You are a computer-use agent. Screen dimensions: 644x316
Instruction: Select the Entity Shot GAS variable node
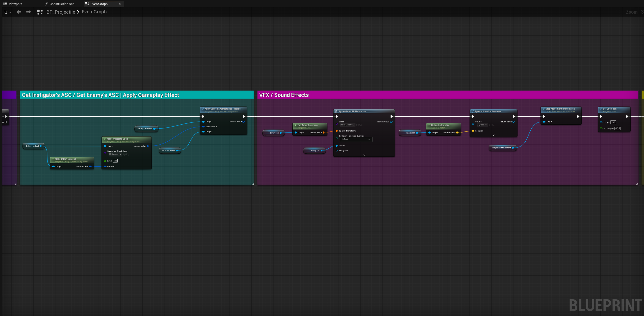click(146, 129)
